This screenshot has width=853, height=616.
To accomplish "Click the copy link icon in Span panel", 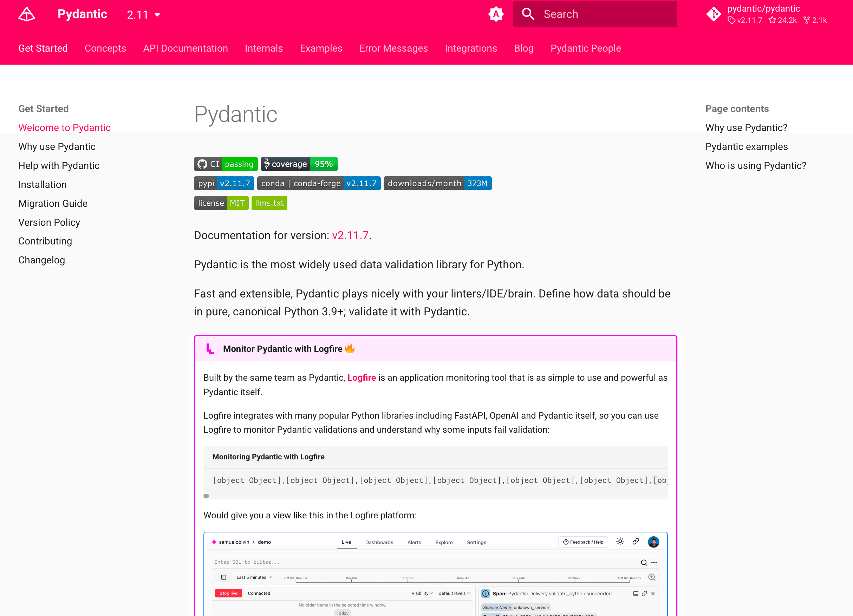I will click(x=644, y=594).
